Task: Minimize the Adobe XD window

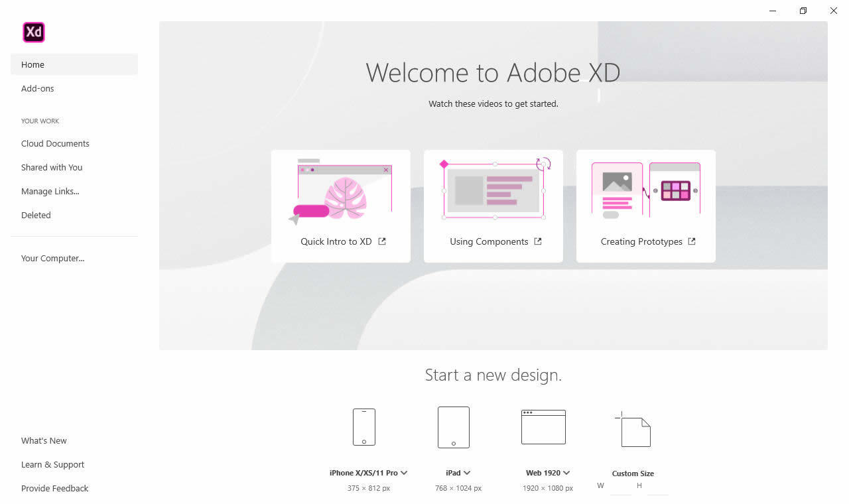Action: tap(773, 11)
